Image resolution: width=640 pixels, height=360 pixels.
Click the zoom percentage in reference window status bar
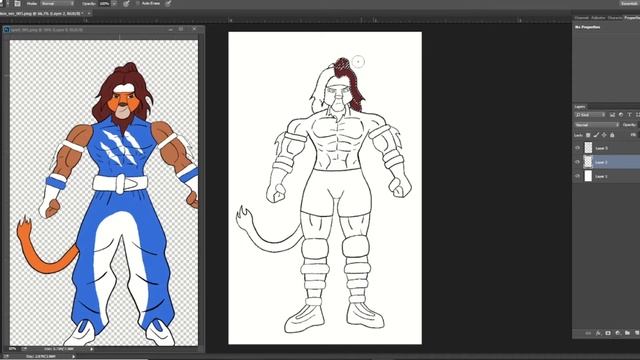point(12,349)
